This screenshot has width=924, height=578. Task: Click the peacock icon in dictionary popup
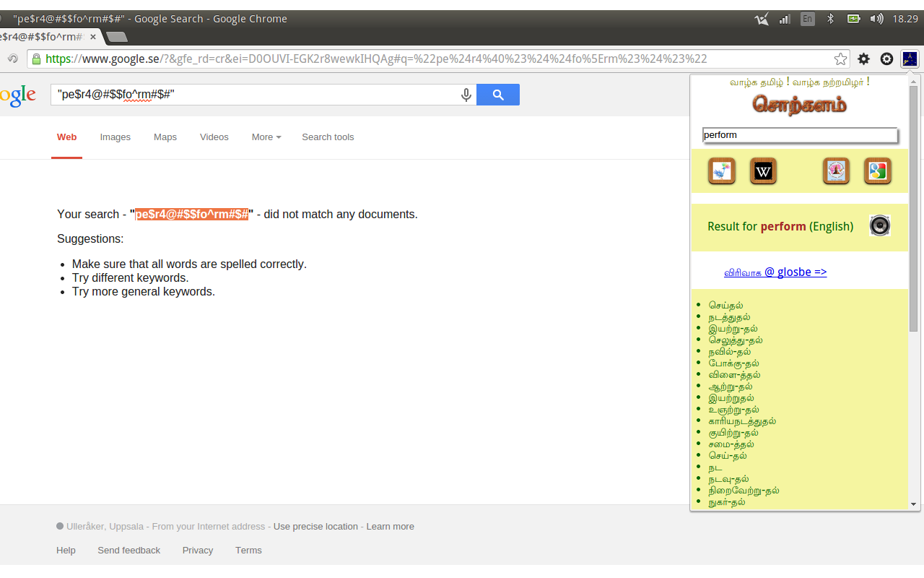coord(721,171)
